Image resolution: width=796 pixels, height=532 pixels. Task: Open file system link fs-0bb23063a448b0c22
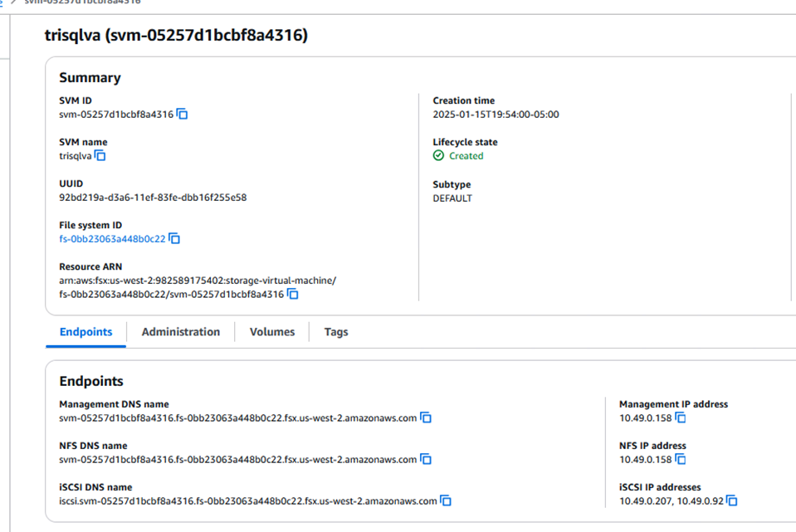coord(112,239)
